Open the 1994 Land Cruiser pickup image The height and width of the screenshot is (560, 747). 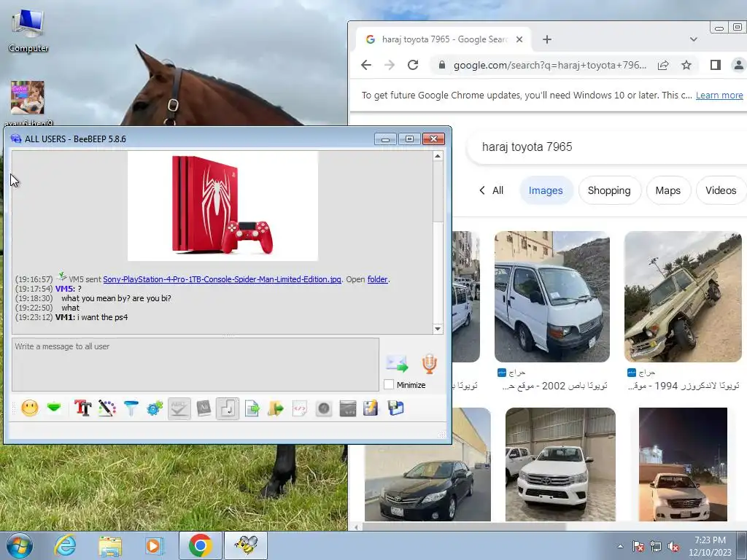tap(683, 297)
